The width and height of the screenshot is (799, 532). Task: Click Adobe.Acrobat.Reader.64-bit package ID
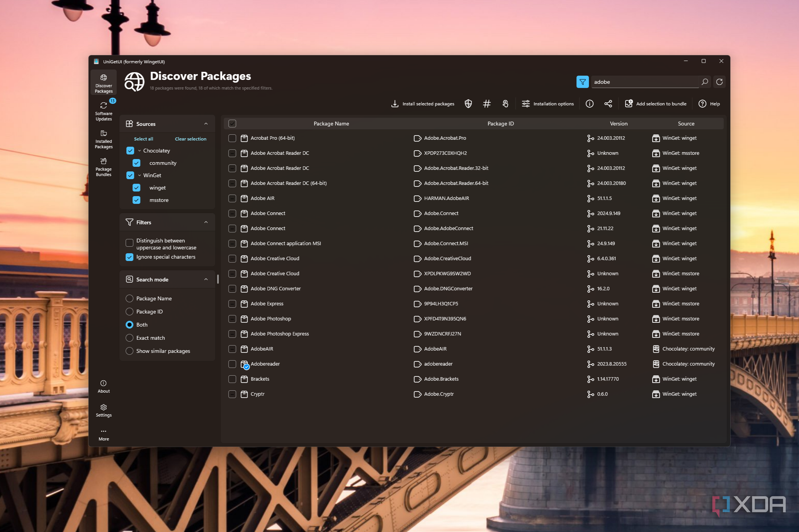(x=456, y=183)
